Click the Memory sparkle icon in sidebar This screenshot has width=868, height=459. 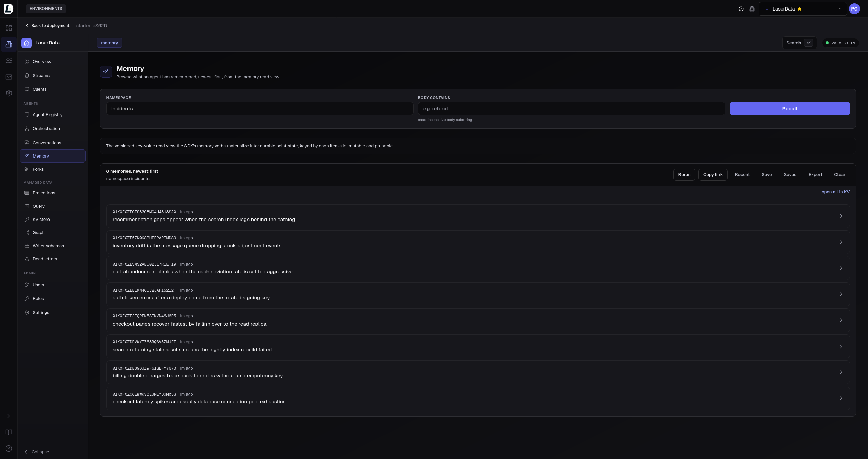point(27,156)
